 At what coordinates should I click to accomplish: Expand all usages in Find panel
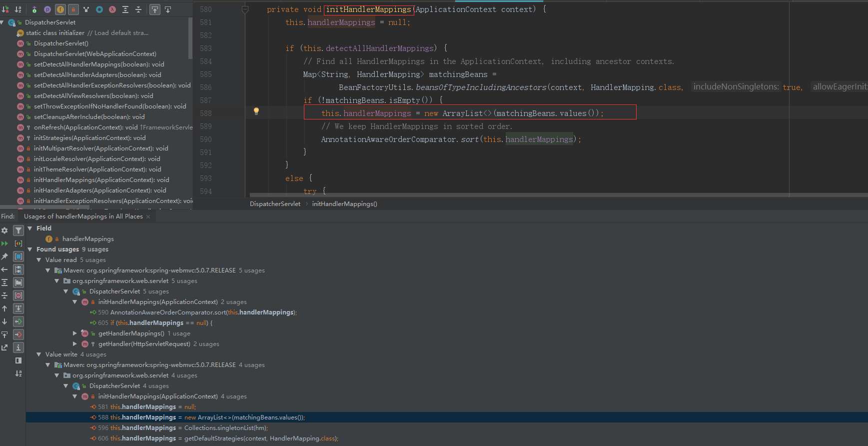pyautogui.click(x=4, y=282)
